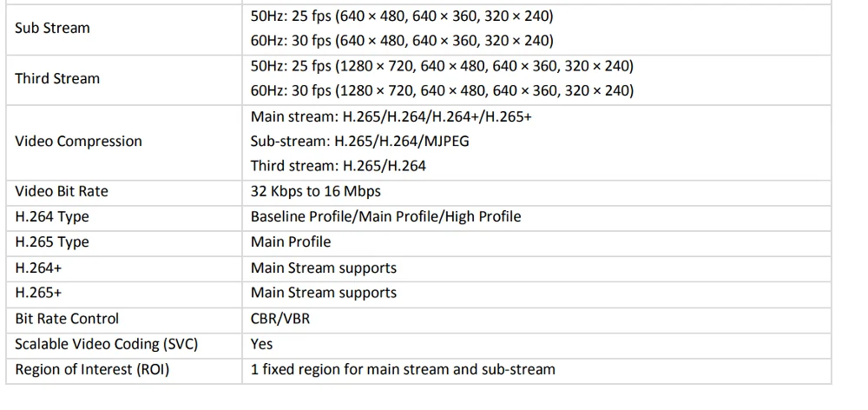
Task: Click Baseline Profile/Main Profile/High Profile text
Action: [x=385, y=216]
